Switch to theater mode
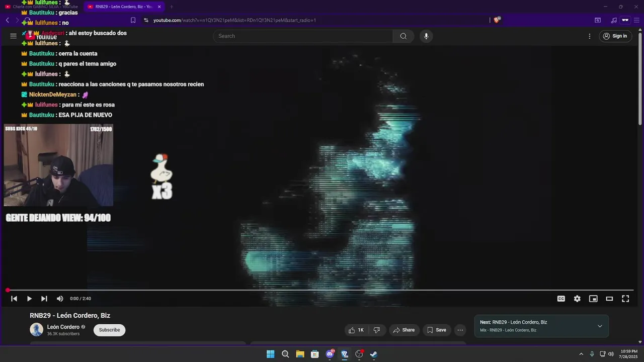The image size is (644, 362). tap(609, 299)
